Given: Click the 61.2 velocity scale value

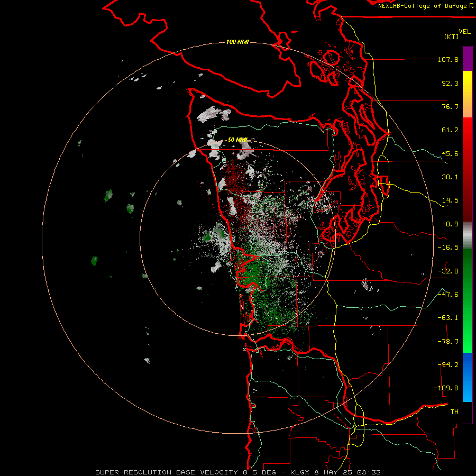Looking at the screenshot, I should (450, 130).
